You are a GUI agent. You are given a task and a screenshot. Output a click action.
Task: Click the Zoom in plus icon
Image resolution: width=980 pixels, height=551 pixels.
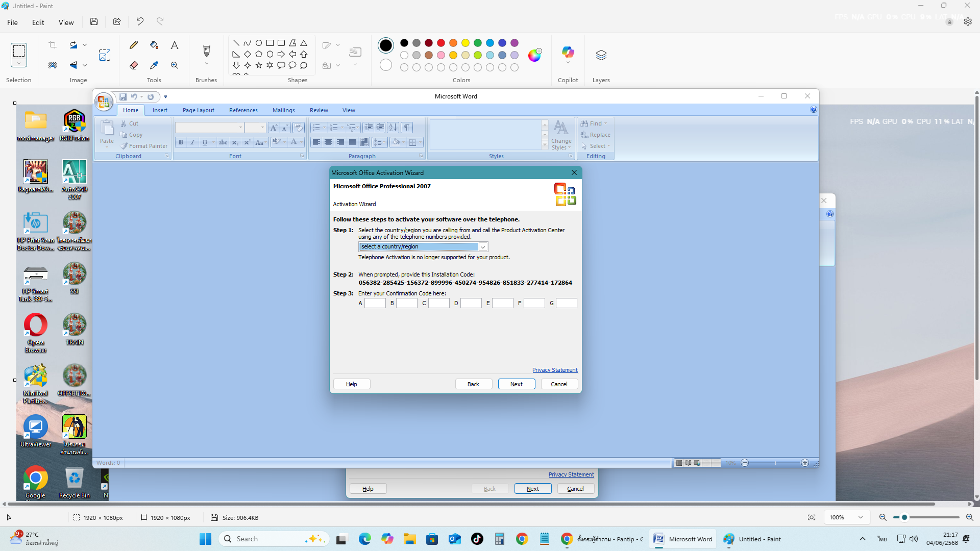(969, 517)
